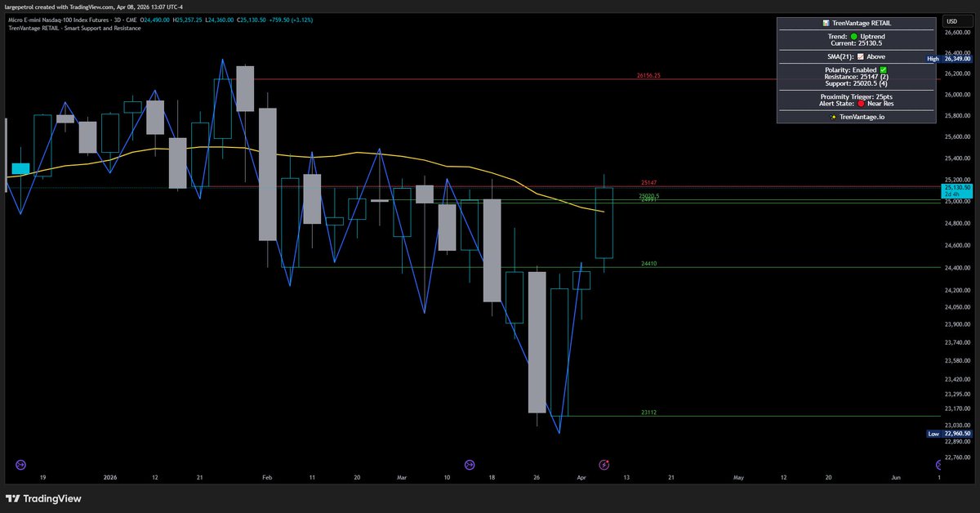This screenshot has height=513, width=980.
Task: Click the TradingView logo at bottom left
Action: [x=43, y=499]
